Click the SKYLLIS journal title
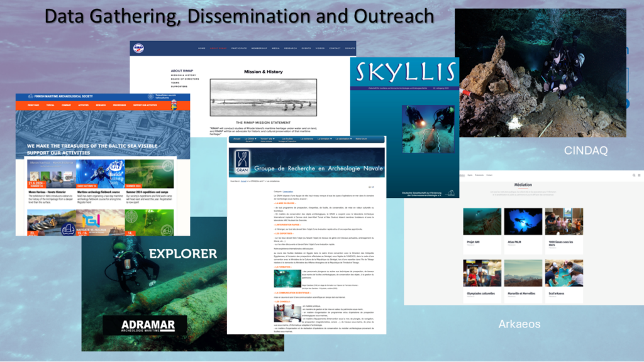The image size is (644, 362). [x=406, y=72]
